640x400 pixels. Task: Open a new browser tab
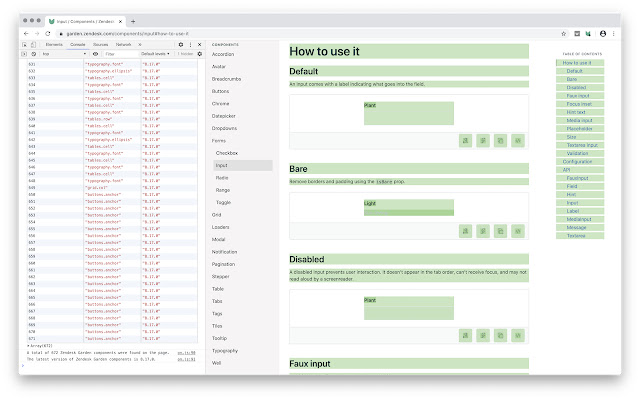[x=133, y=20]
